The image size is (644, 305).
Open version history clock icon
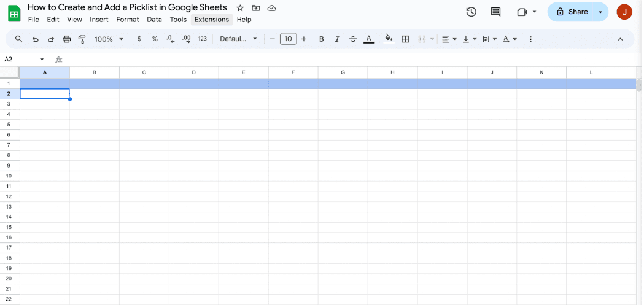(471, 12)
